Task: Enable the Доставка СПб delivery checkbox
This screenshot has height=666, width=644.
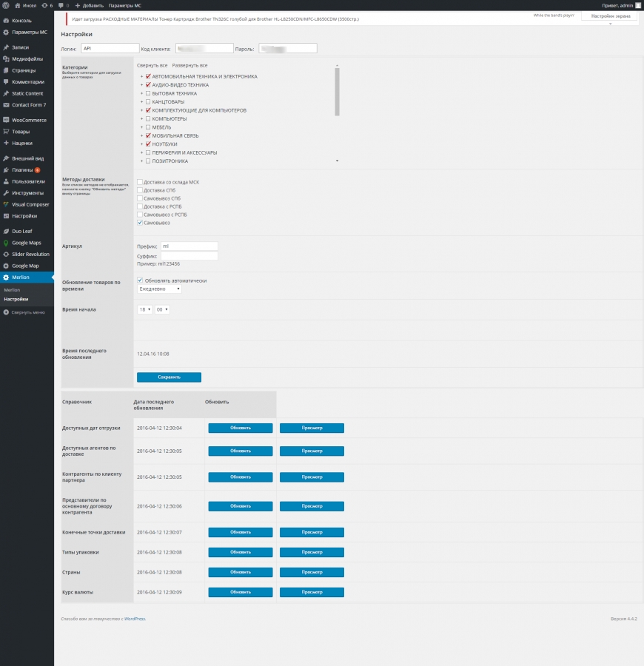Action: pos(140,190)
